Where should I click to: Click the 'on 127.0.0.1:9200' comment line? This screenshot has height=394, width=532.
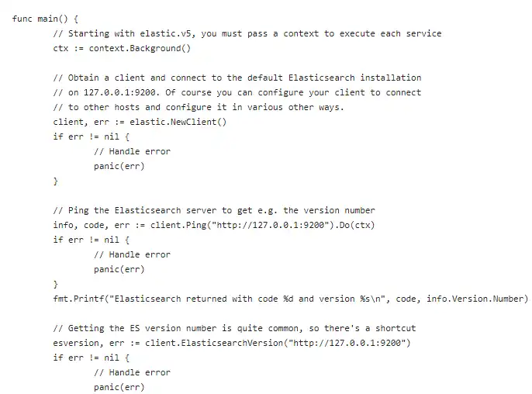[x=237, y=92]
